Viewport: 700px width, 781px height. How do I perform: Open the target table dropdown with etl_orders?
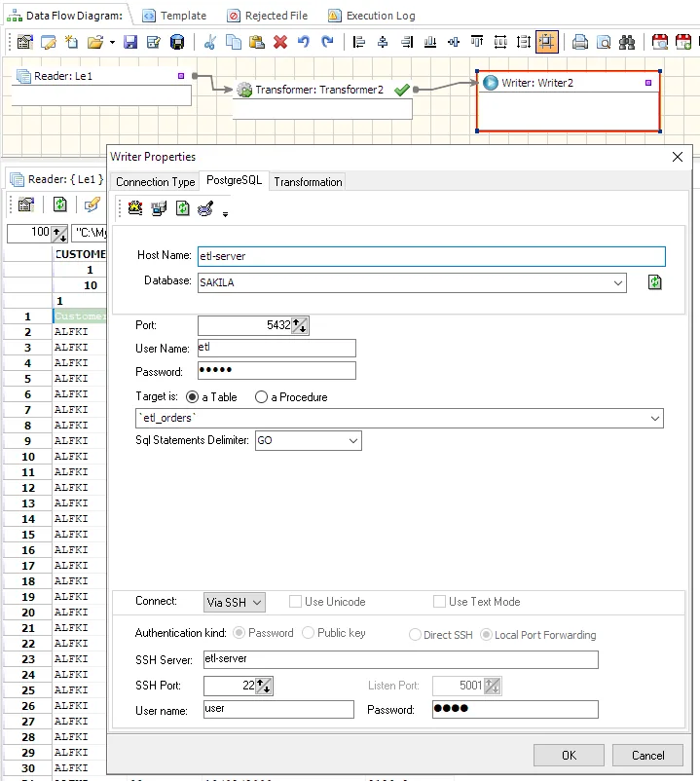pyautogui.click(x=655, y=419)
